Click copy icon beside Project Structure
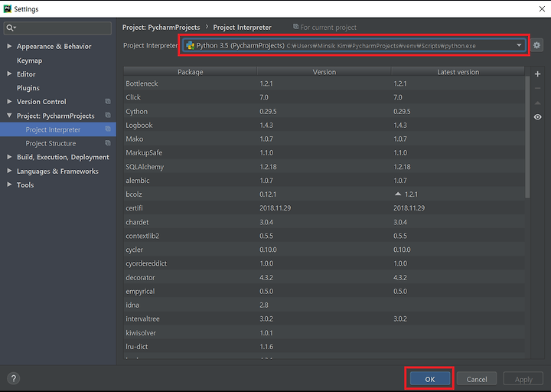551x392 pixels. pos(108,142)
